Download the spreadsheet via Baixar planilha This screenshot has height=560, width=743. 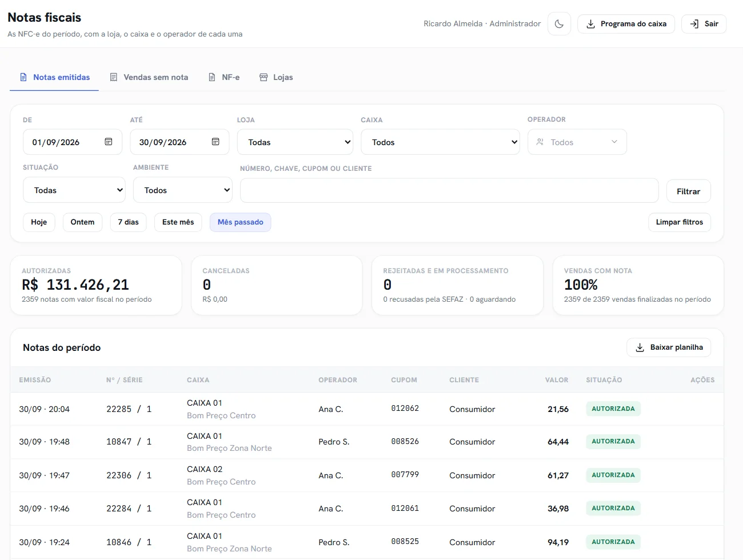[x=669, y=347]
